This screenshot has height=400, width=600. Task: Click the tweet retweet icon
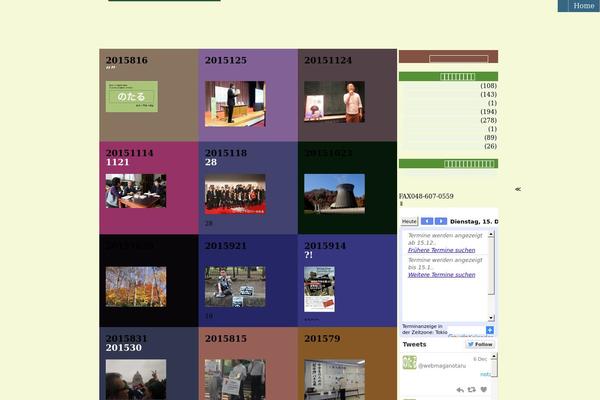(x=471, y=390)
